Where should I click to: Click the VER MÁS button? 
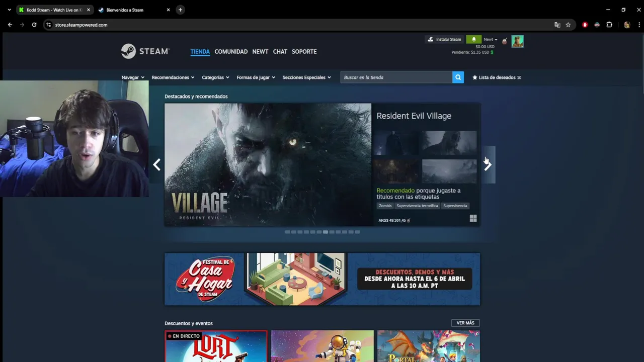pos(465,323)
